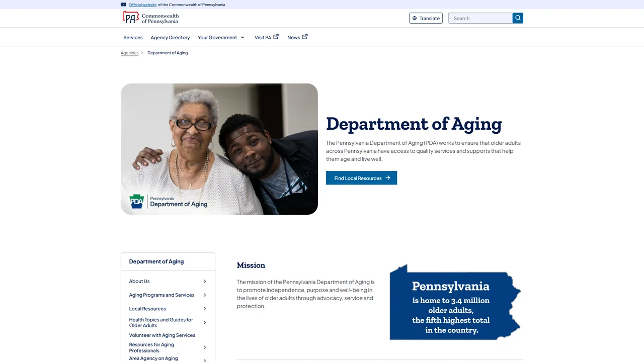
Task: Open the Visit PA navigation link
Action: click(x=267, y=37)
